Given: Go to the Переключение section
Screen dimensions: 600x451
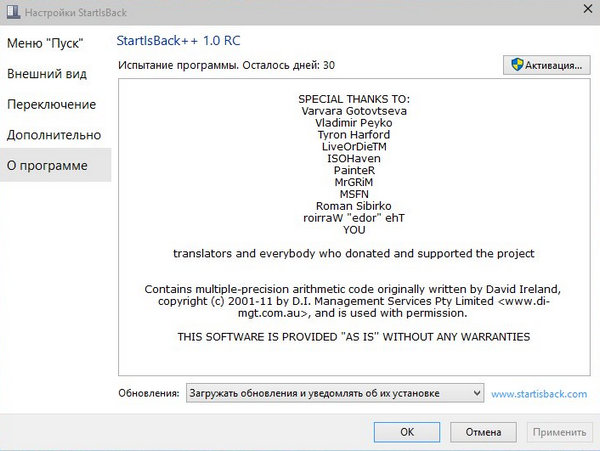Looking at the screenshot, I should pyautogui.click(x=52, y=104).
